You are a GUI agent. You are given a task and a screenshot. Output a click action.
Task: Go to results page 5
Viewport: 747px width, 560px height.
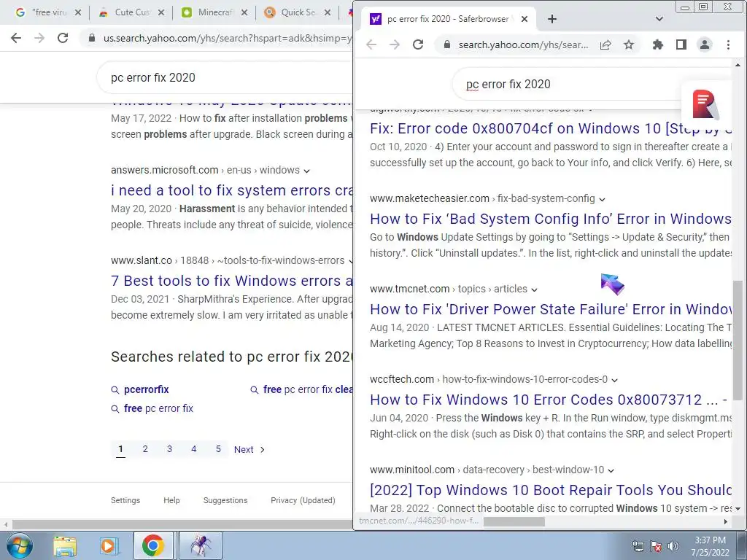pyautogui.click(x=218, y=449)
